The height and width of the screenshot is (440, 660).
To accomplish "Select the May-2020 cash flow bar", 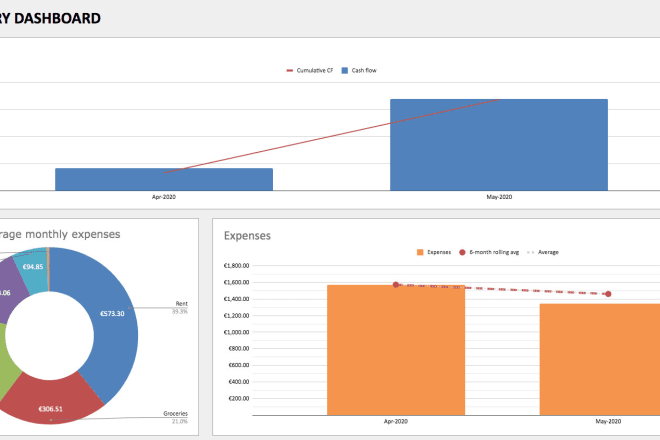I will 499,145.
